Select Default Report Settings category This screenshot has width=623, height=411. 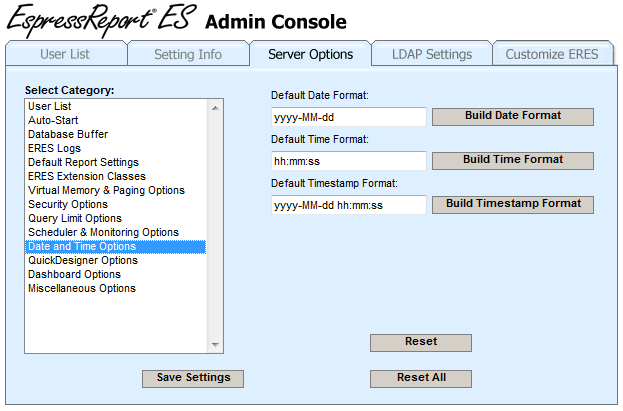point(115,162)
